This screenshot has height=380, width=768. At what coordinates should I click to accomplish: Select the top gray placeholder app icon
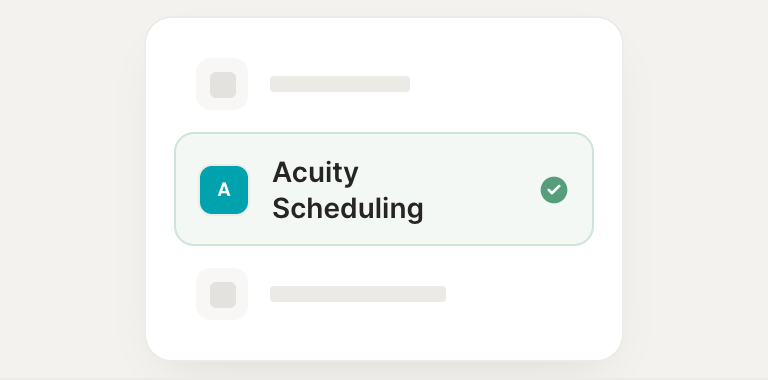click(x=222, y=84)
